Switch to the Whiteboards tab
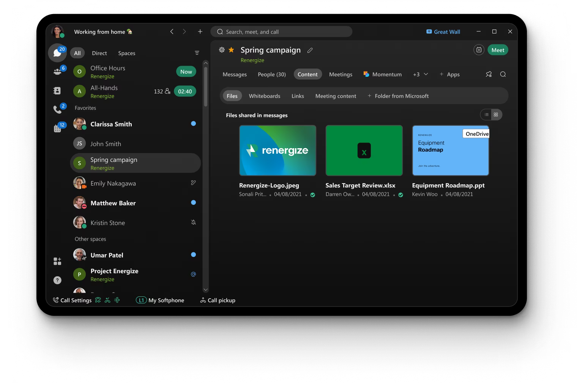The width and height of the screenshot is (588, 388). 264,96
